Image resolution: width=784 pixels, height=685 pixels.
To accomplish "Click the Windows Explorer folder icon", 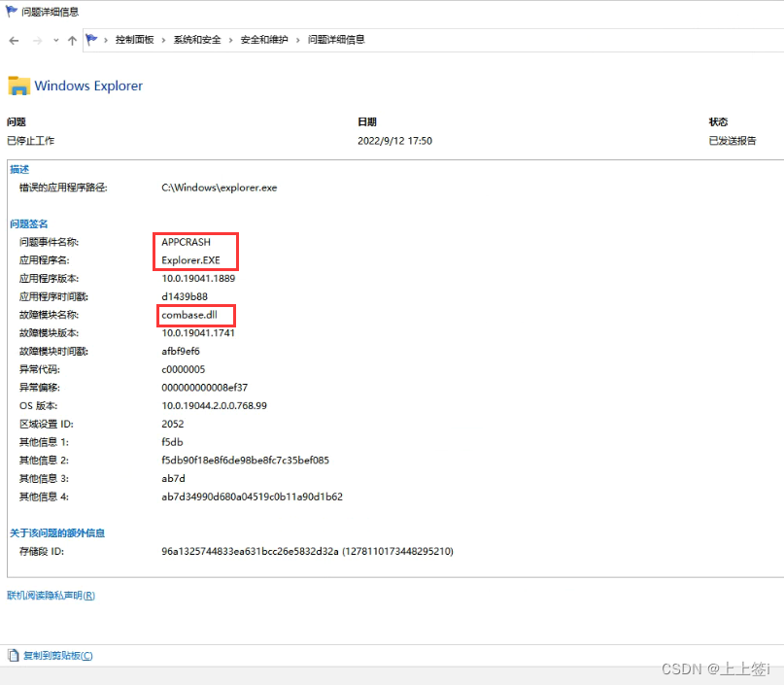I will pos(19,86).
